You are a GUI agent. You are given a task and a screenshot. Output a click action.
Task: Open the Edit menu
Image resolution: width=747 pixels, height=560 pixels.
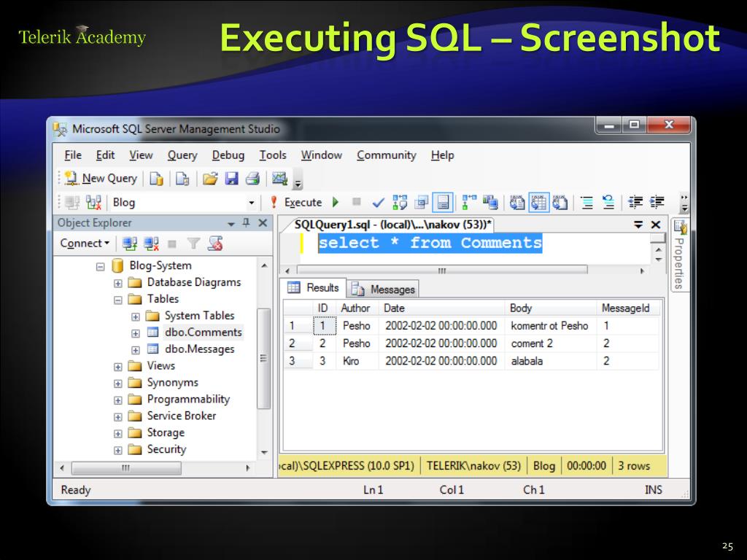coord(105,155)
